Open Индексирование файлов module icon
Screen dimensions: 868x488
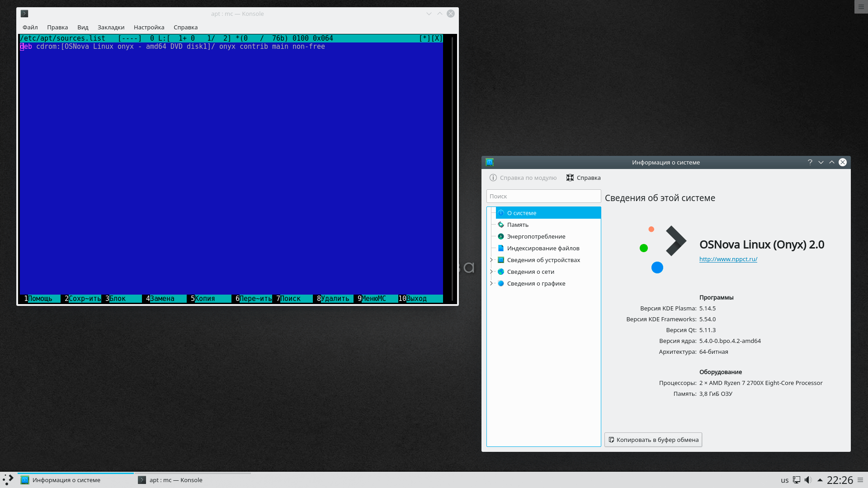(501, 248)
